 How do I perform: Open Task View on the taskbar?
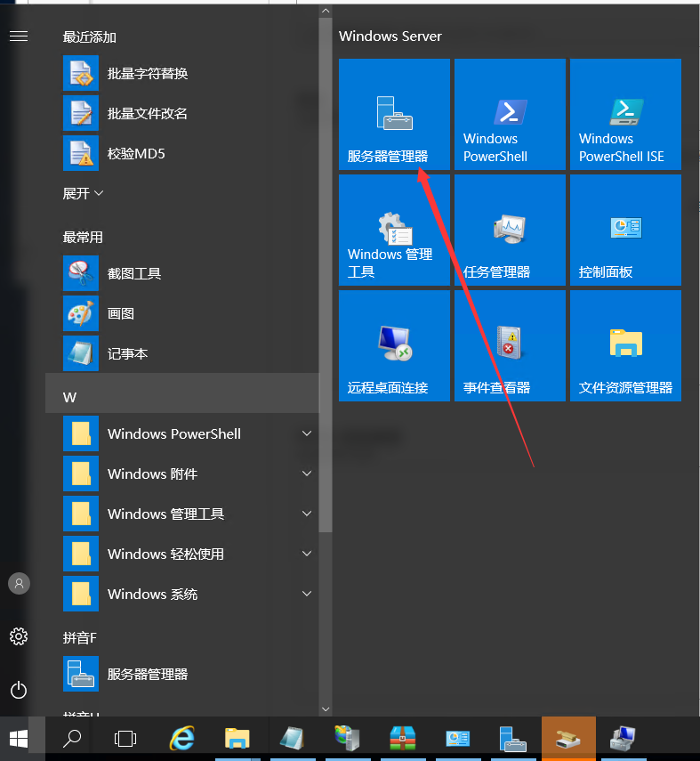tap(125, 739)
